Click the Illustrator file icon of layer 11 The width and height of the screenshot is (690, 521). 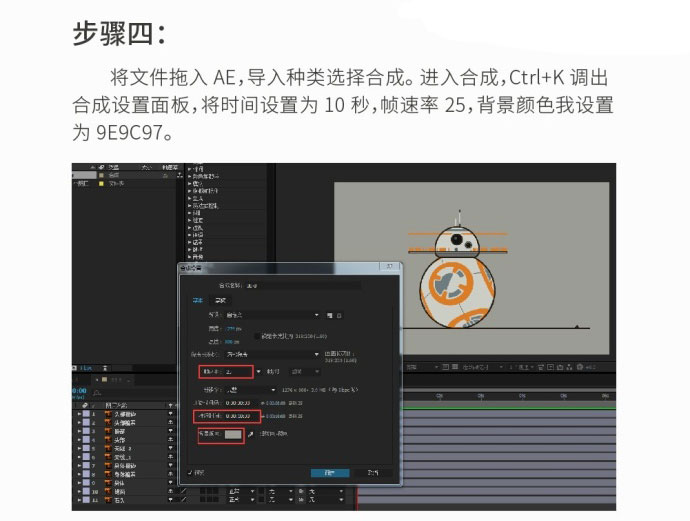(x=107, y=500)
